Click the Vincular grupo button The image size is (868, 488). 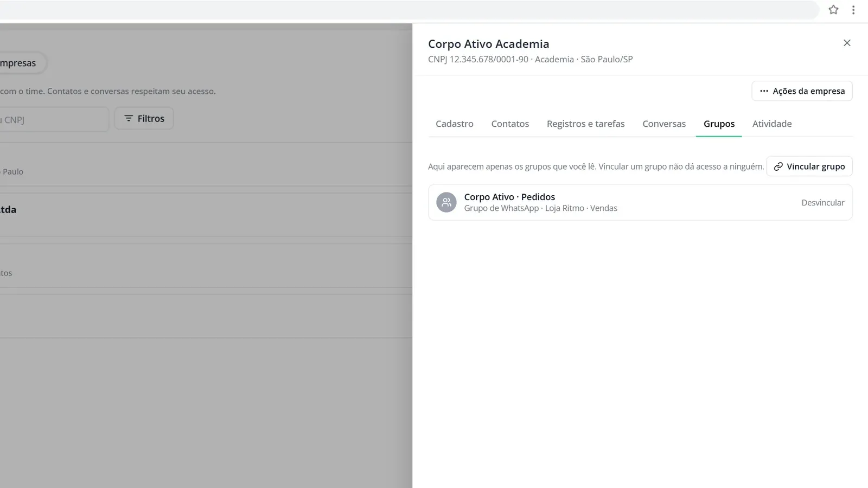pos(809,166)
